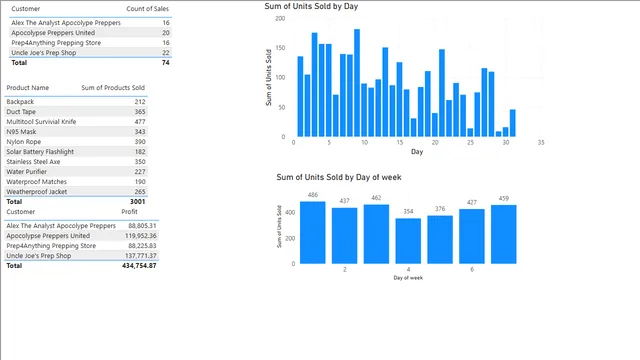Select the count value 20 for Apocolypse Preppers United
This screenshot has height=360, width=640.
(166, 33)
